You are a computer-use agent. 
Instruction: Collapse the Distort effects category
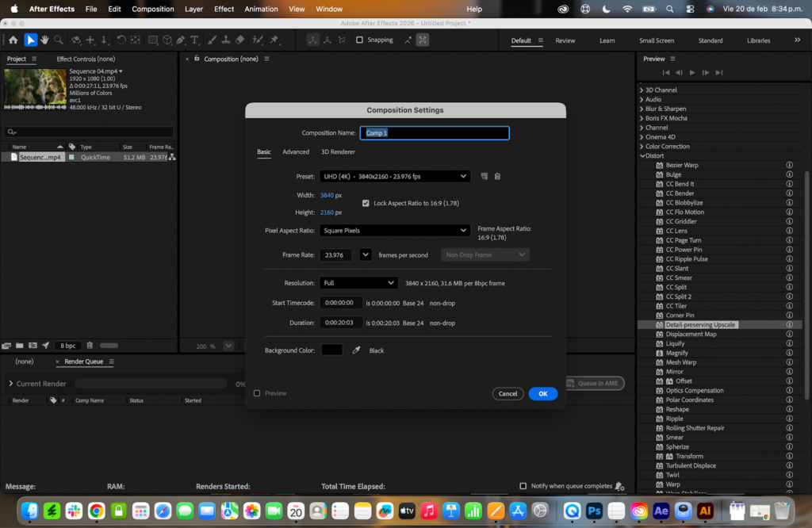[642, 155]
